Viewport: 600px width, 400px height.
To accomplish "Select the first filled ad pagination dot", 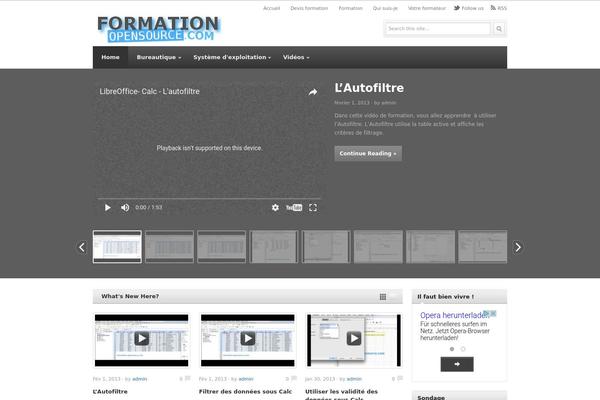I will coord(452,349).
